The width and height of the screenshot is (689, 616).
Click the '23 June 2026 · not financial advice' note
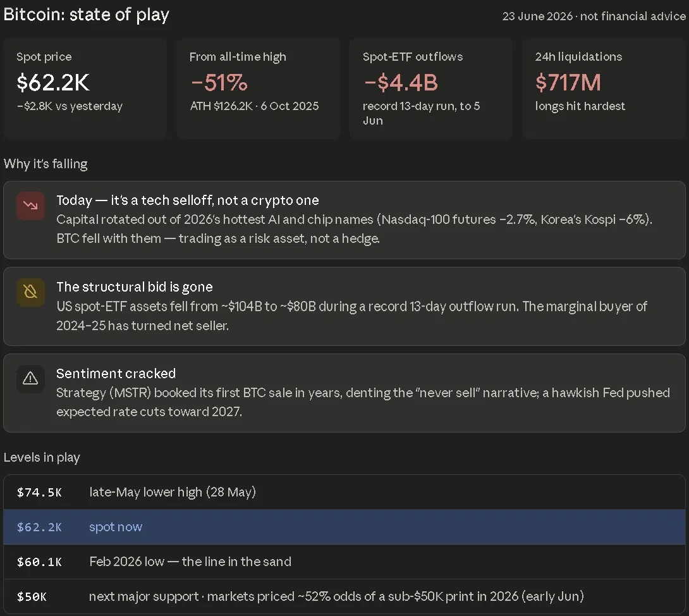[x=594, y=16]
